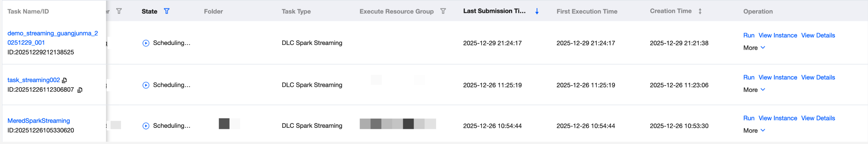868x144 pixels.
Task: Open the Execute Resource Group filter
Action: (x=443, y=11)
